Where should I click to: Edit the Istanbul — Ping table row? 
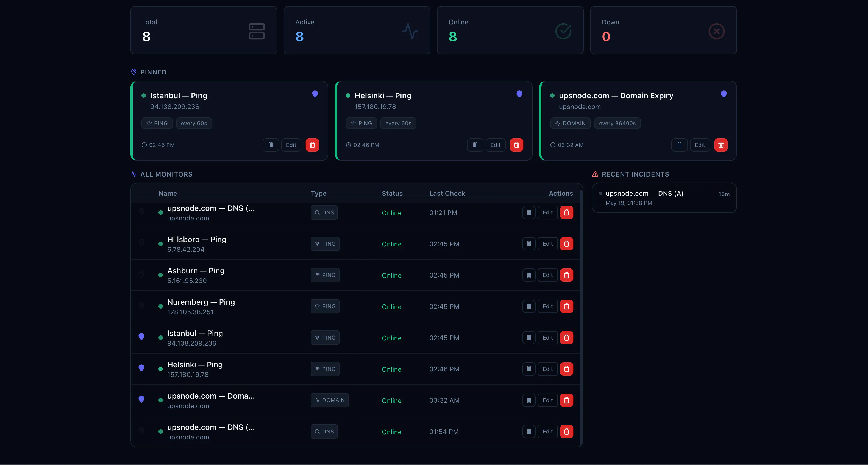(547, 338)
